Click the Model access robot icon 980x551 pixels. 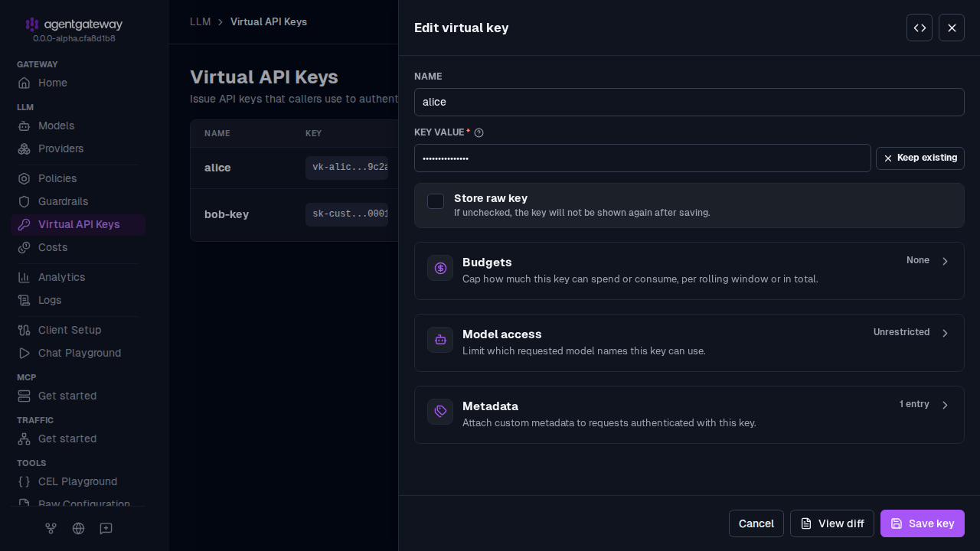pyautogui.click(x=440, y=340)
